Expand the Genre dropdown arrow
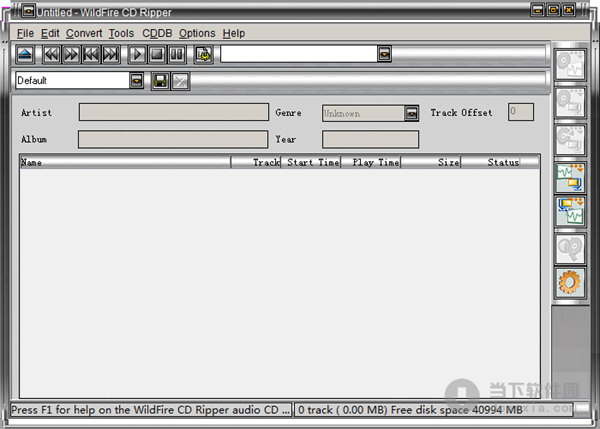 [411, 113]
